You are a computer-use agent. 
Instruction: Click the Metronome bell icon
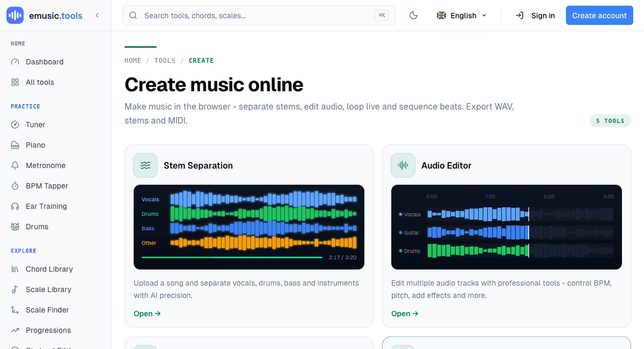point(15,165)
